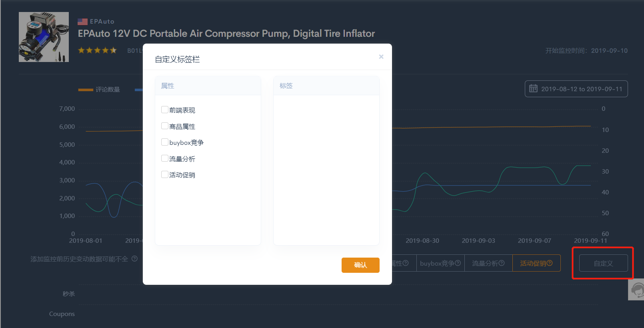The width and height of the screenshot is (644, 328).
Task: Click the 确认 confirm button
Action: (x=360, y=265)
